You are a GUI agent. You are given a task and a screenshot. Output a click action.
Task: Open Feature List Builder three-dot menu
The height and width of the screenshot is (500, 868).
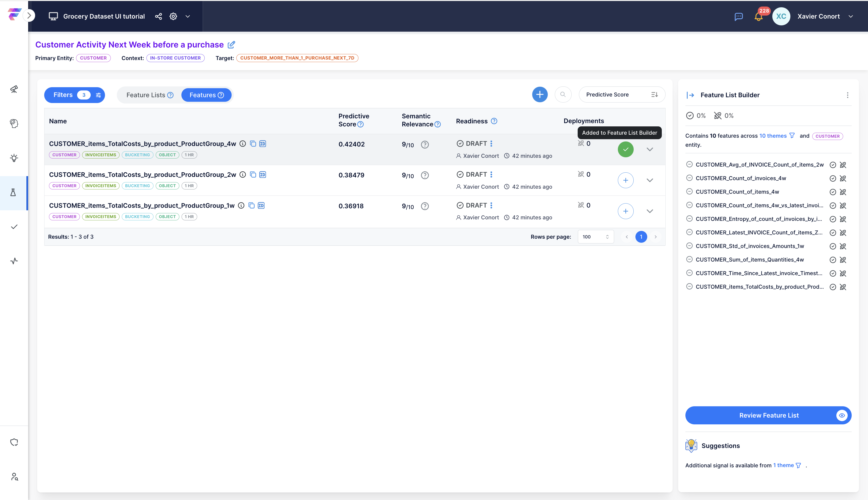point(847,95)
